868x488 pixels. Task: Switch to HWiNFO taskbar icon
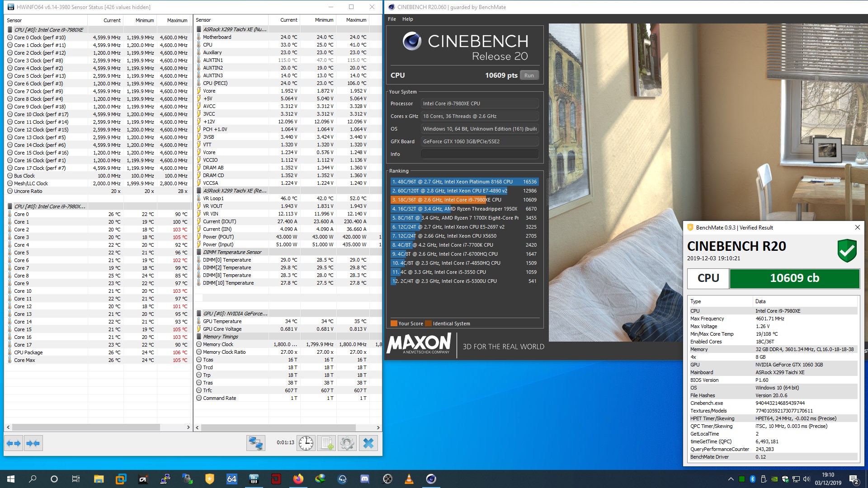[254, 479]
